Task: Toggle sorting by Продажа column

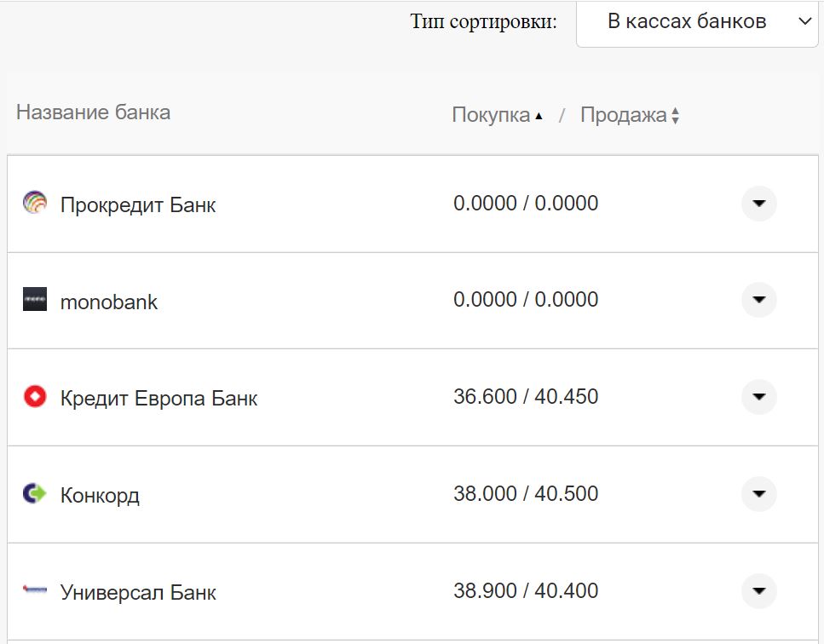Action: click(x=624, y=113)
